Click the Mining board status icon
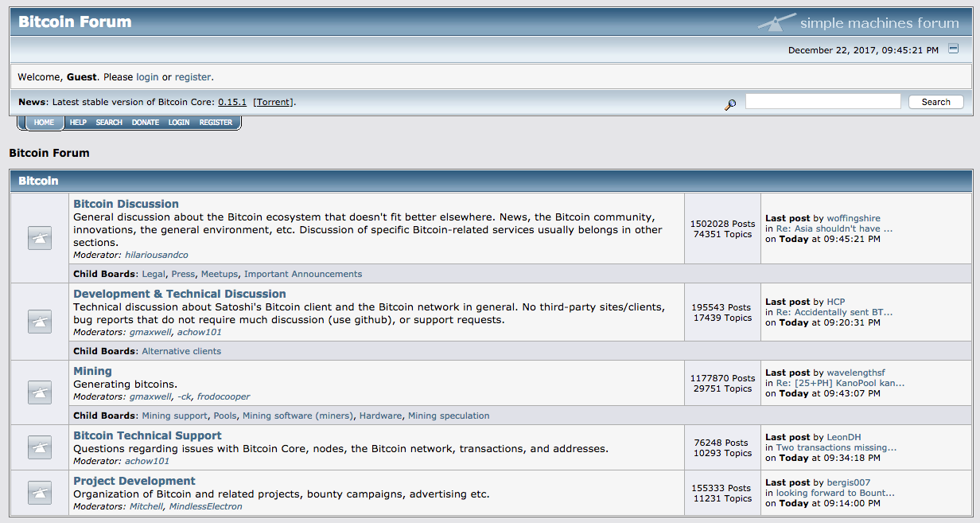This screenshot has height=523, width=980. (x=40, y=392)
